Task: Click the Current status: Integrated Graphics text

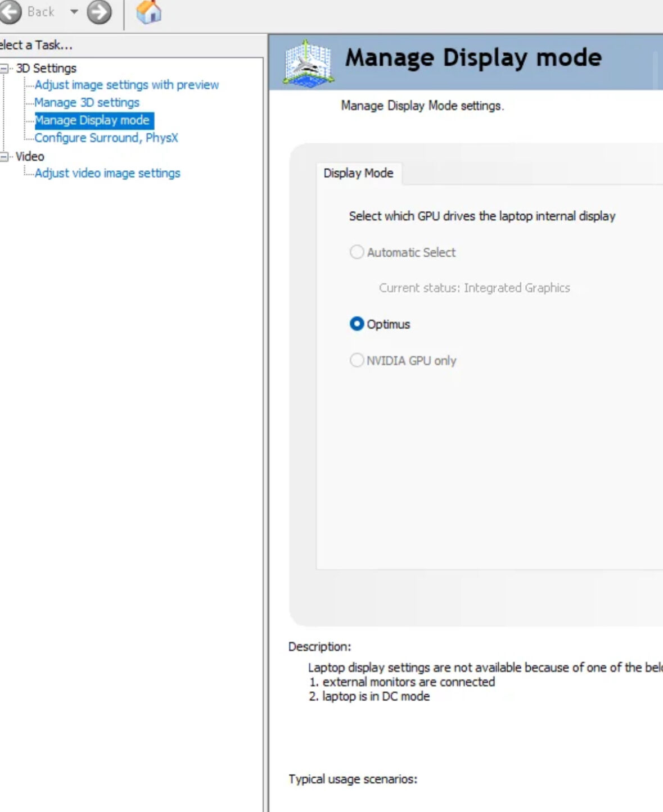Action: pos(475,288)
